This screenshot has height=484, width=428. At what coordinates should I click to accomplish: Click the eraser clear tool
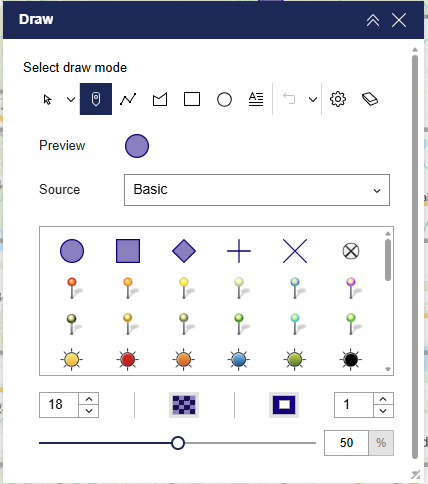click(x=370, y=99)
